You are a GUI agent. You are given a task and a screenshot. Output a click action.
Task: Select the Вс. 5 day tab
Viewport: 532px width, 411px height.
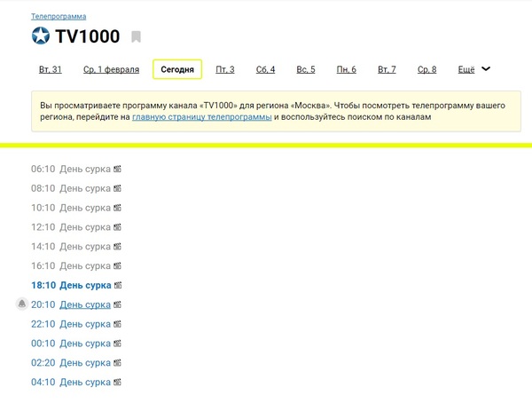click(306, 69)
